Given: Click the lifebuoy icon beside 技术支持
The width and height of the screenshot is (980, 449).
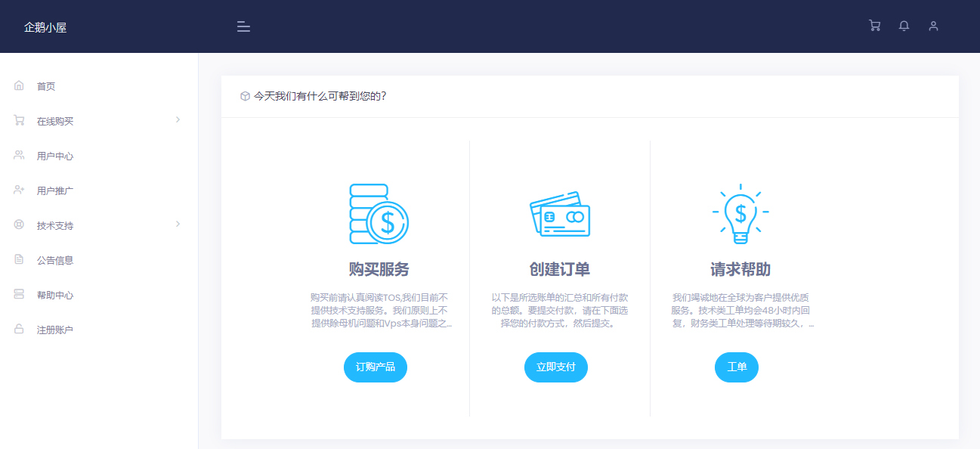Looking at the screenshot, I should click(19, 224).
